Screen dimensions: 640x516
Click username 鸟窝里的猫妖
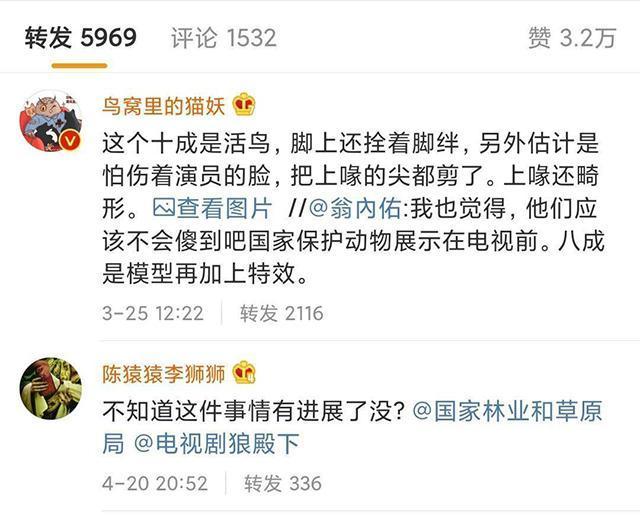165,103
